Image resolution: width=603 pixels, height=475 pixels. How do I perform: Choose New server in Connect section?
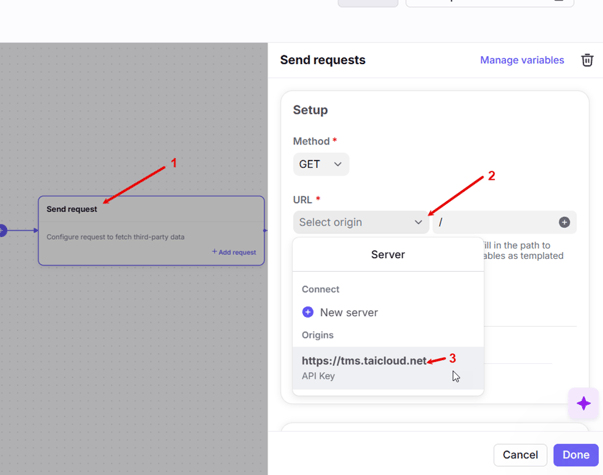[x=348, y=312]
